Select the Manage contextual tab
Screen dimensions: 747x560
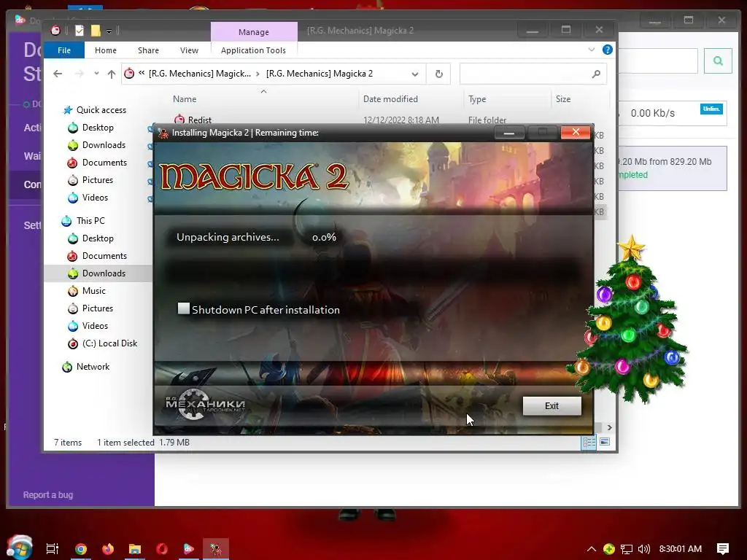(253, 32)
